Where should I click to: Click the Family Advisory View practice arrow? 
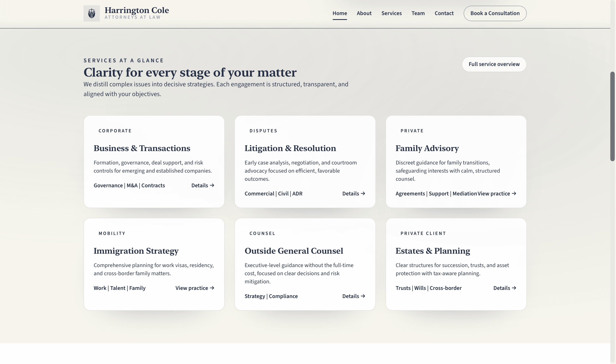514,194
